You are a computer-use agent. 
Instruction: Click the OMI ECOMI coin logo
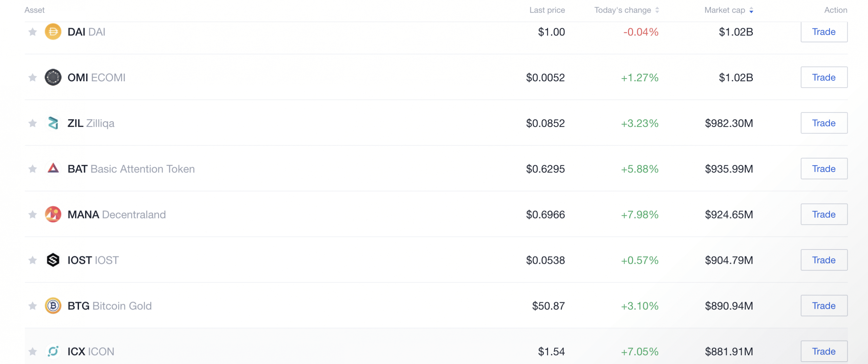pyautogui.click(x=53, y=77)
